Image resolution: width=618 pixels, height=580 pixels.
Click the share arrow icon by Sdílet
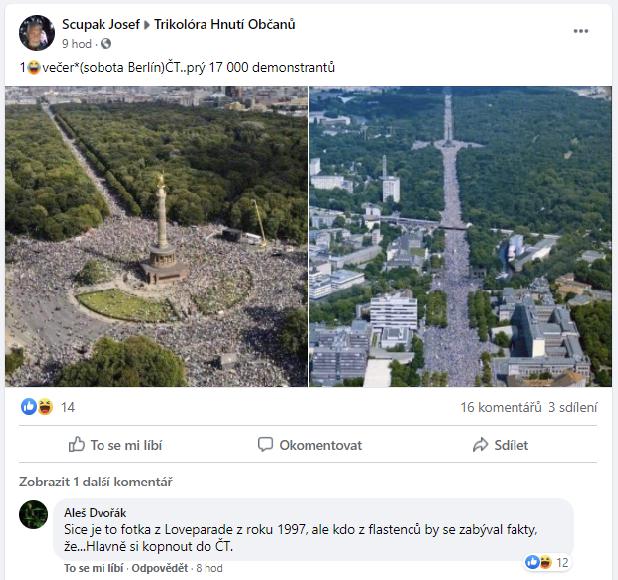point(480,445)
